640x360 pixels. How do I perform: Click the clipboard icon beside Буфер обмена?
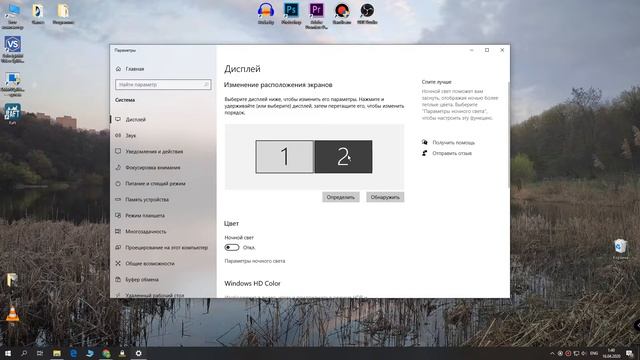[118, 279]
